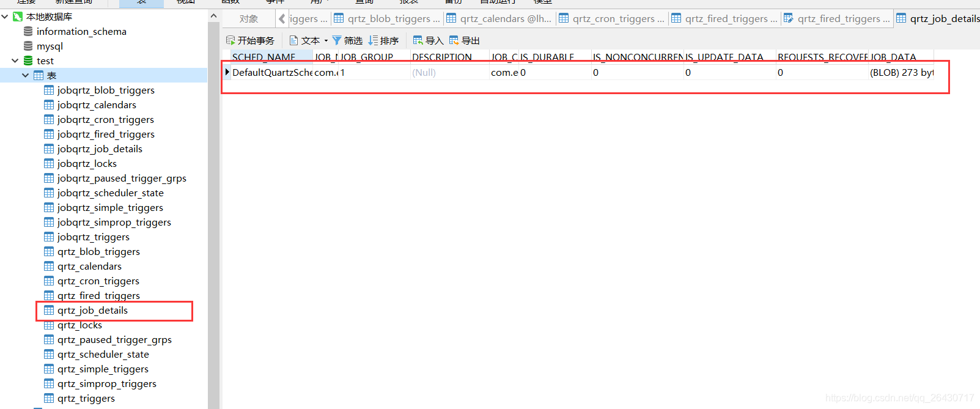Open the jobqrtz_cron_triggers table
Screen dimensions: 980x409
[x=106, y=119]
